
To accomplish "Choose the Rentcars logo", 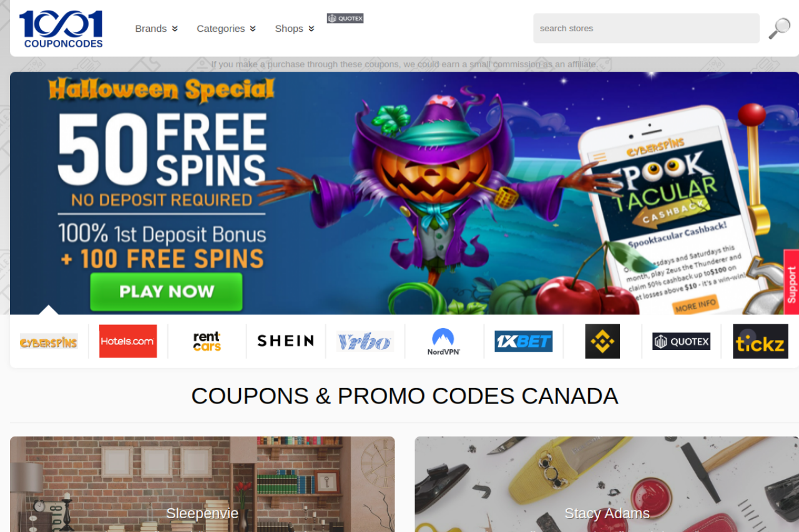I will pos(207,341).
